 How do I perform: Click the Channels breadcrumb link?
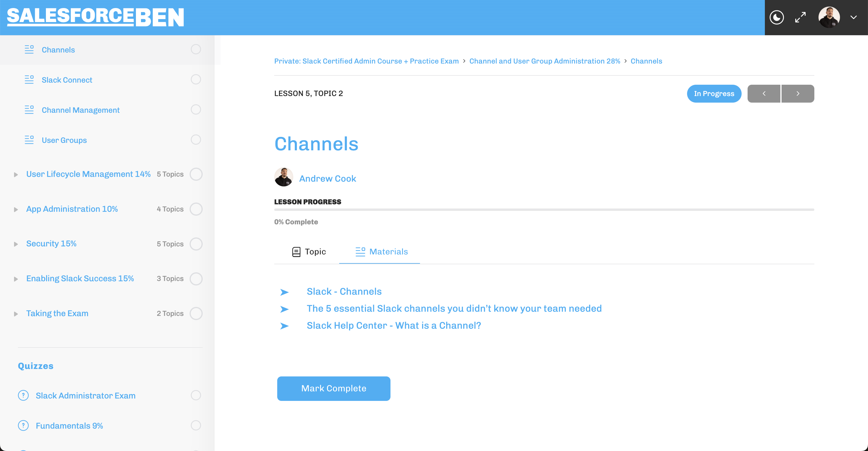[646, 61]
